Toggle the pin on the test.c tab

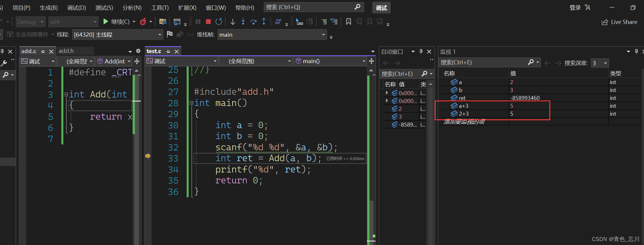[x=168, y=52]
